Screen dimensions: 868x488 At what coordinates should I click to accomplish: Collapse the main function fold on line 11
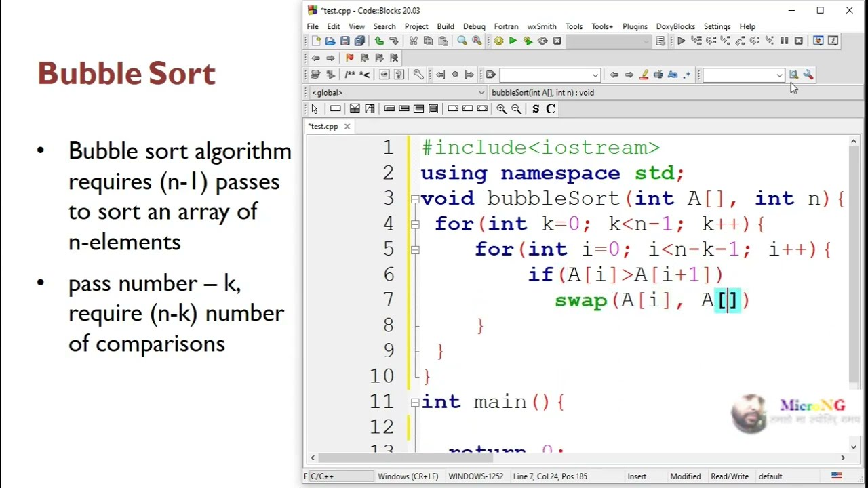click(x=414, y=403)
